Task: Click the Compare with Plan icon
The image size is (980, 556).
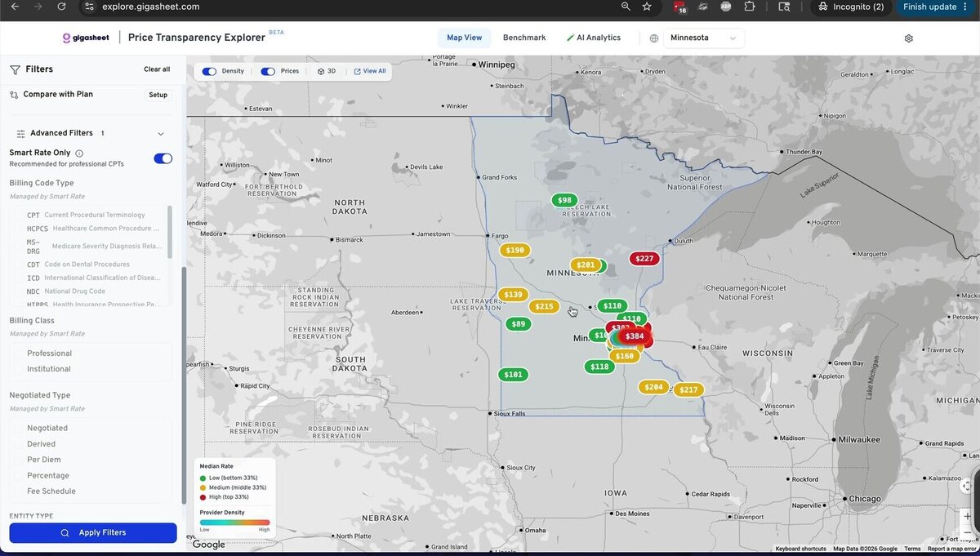Action: pyautogui.click(x=14, y=95)
